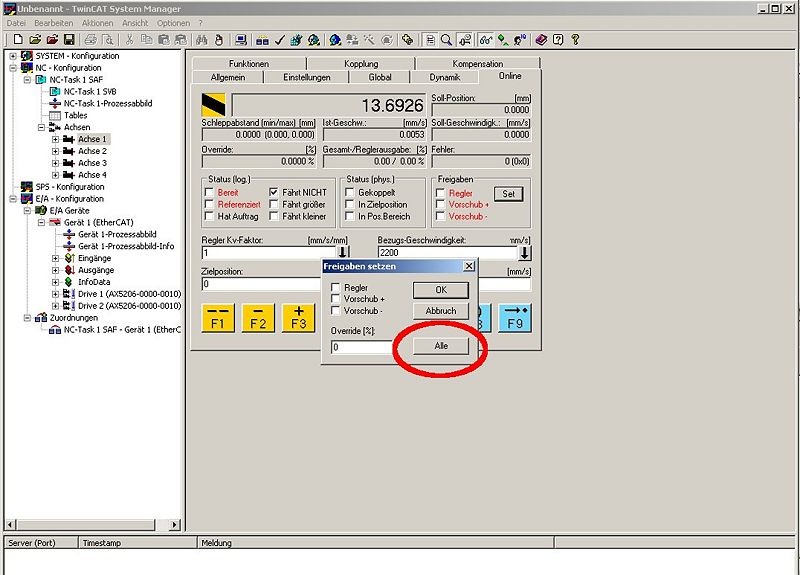Create a new configuration with the New icon
The height and width of the screenshot is (575, 800).
(18, 39)
